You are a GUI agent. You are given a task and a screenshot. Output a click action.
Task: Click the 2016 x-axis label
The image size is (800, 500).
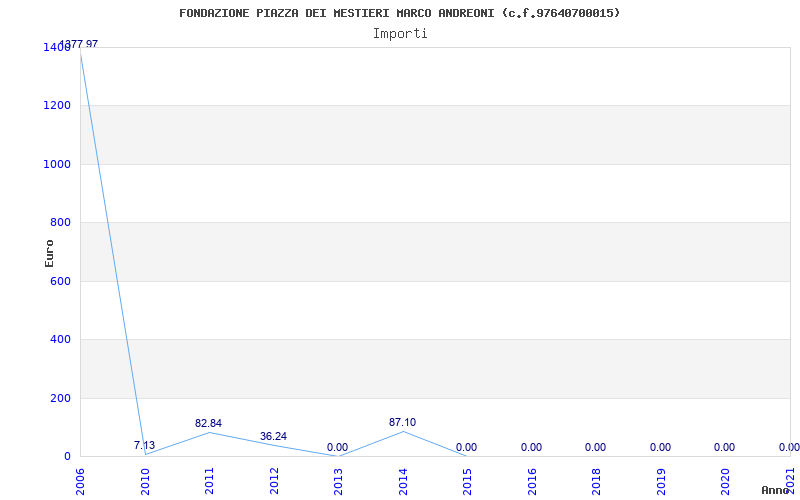pos(533,481)
